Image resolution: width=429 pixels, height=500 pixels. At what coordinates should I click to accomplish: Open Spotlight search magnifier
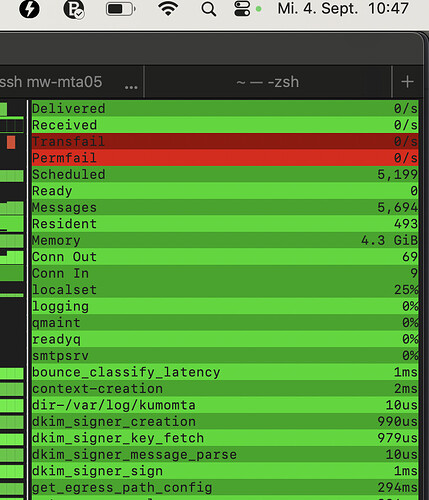point(209,9)
